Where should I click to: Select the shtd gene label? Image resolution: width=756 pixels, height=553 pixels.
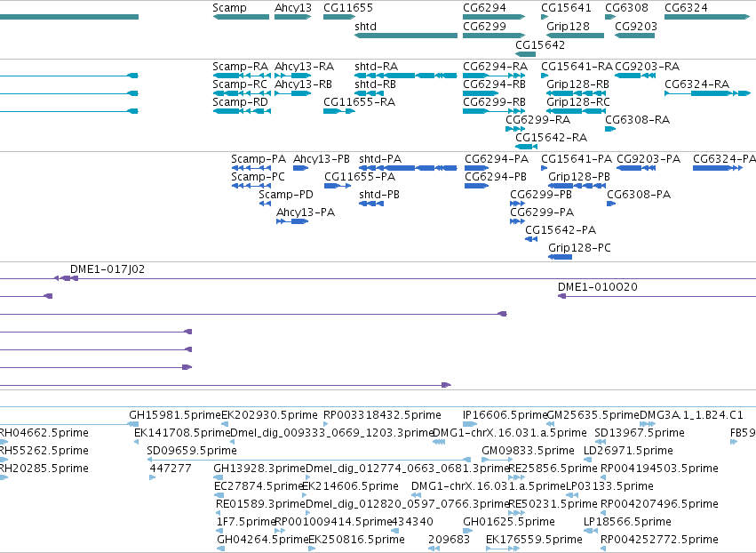coord(365,27)
